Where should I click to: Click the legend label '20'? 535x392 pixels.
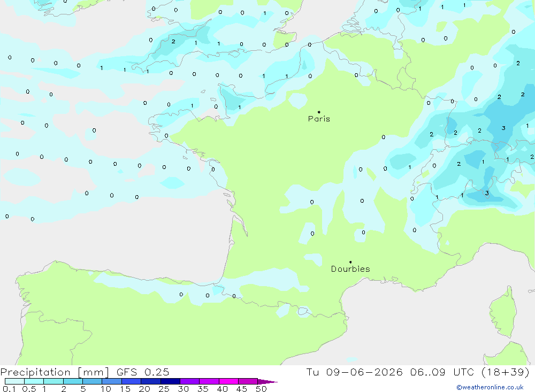[144, 389]
